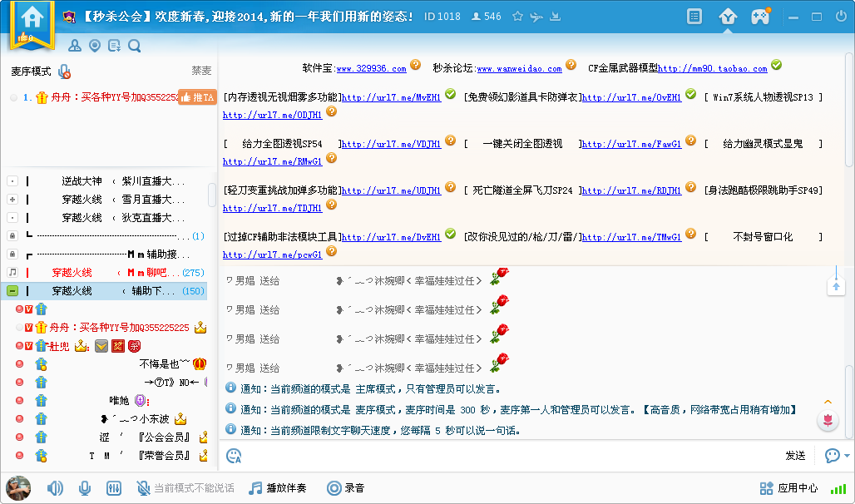Click the 发送 send button

pos(795,456)
